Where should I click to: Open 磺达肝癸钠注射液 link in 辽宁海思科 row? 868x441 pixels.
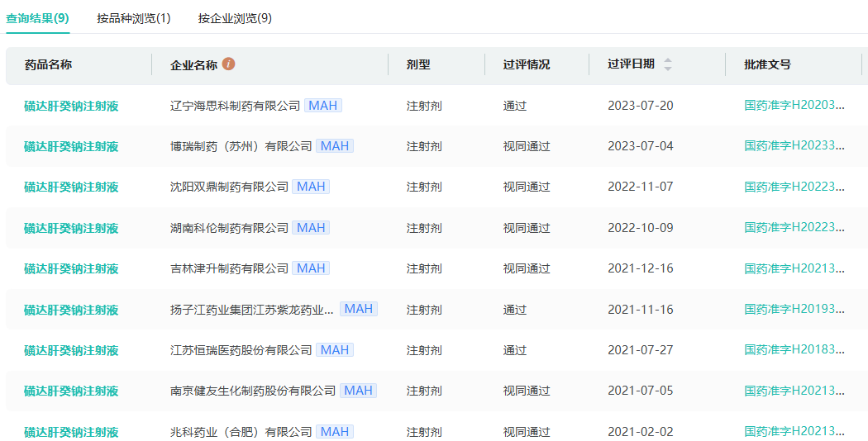pyautogui.click(x=71, y=106)
